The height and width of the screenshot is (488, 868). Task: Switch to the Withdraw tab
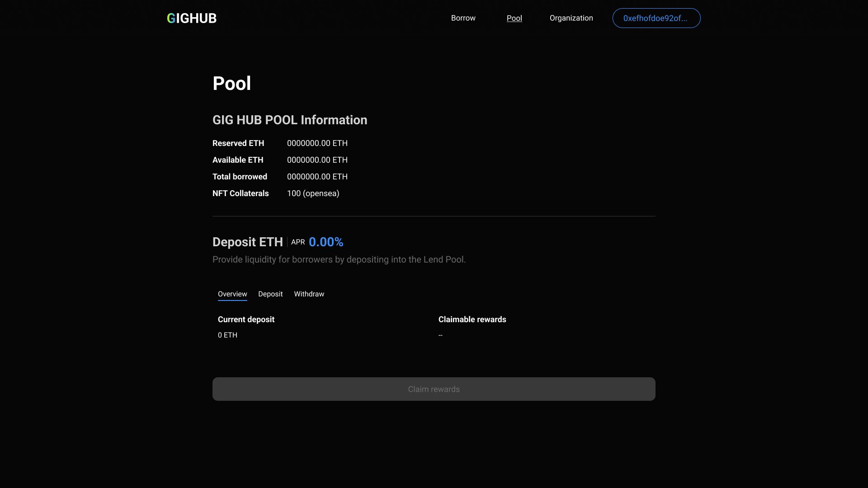click(309, 294)
